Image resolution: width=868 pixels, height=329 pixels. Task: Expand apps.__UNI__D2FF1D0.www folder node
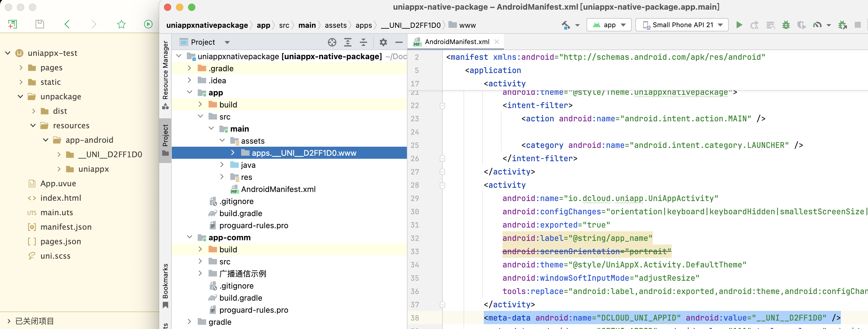click(x=233, y=152)
